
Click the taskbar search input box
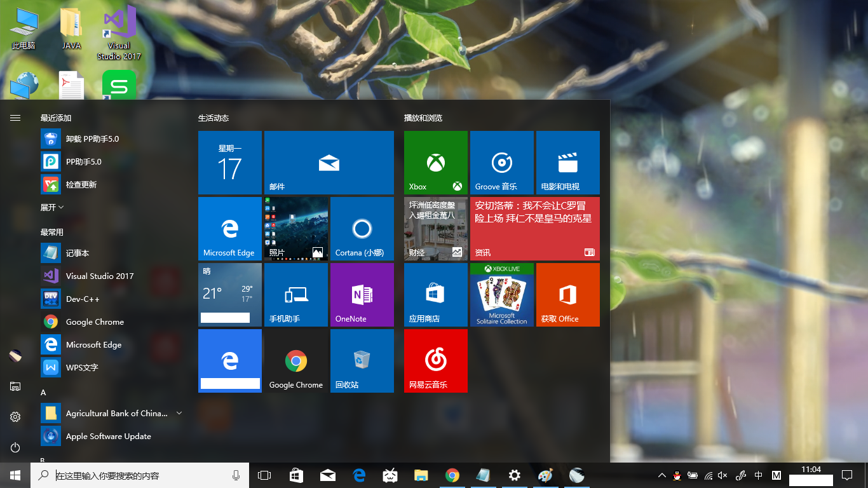140,475
